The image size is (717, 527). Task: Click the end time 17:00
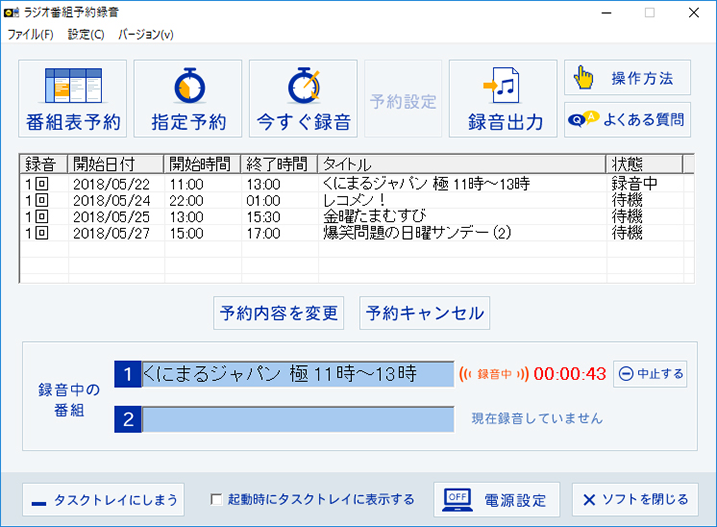pyautogui.click(x=263, y=233)
